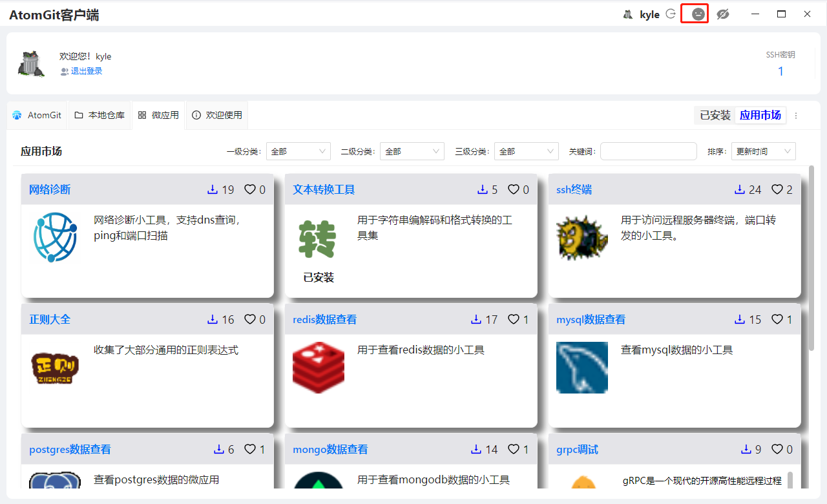The height and width of the screenshot is (504, 827).
Task: Click download icon on ssh终端 card
Action: tap(740, 189)
